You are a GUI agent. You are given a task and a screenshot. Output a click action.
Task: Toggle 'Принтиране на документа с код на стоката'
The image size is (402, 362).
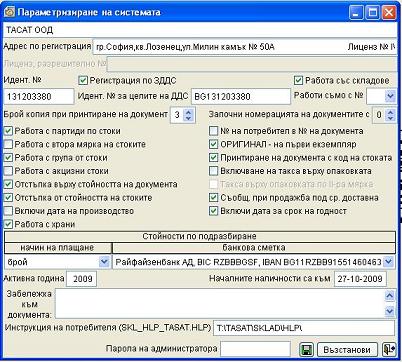[213, 158]
